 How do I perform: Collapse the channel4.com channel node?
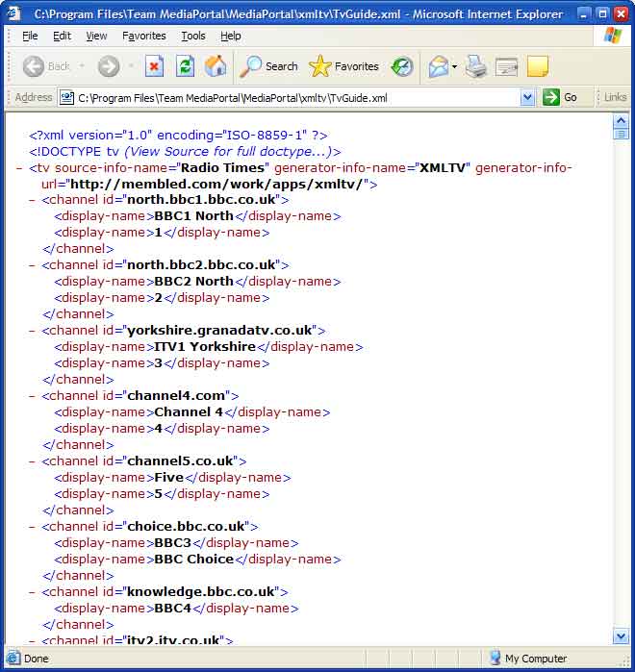click(x=32, y=396)
